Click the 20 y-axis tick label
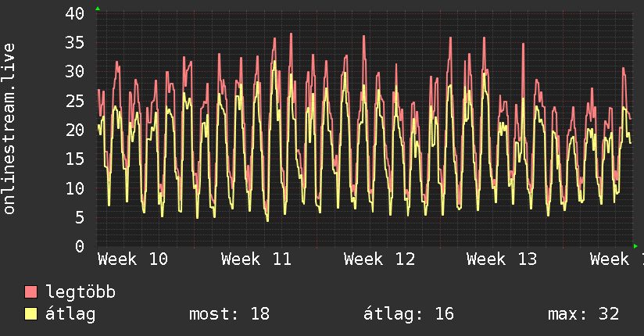The width and height of the screenshot is (644, 336). [x=75, y=130]
